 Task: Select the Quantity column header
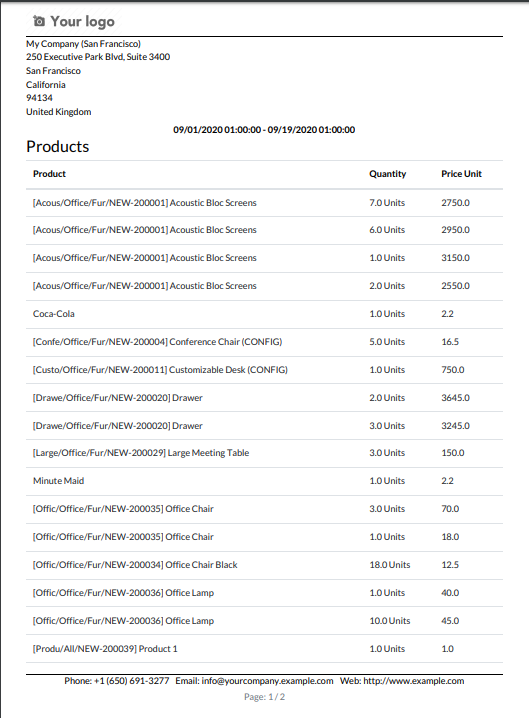(x=387, y=174)
